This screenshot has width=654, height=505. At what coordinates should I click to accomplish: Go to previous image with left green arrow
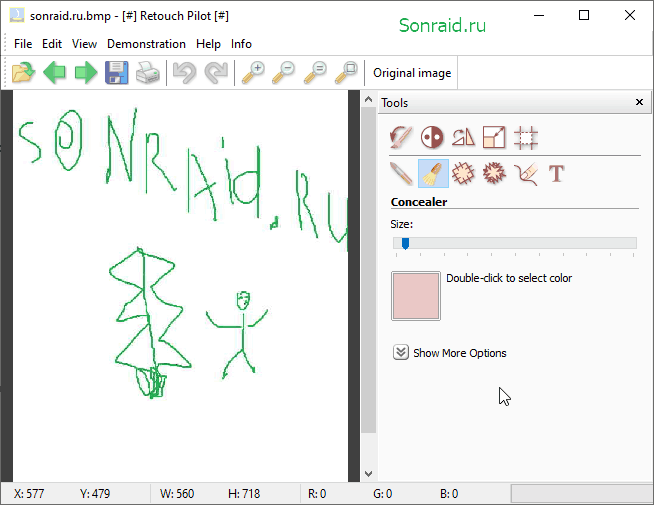pos(54,73)
